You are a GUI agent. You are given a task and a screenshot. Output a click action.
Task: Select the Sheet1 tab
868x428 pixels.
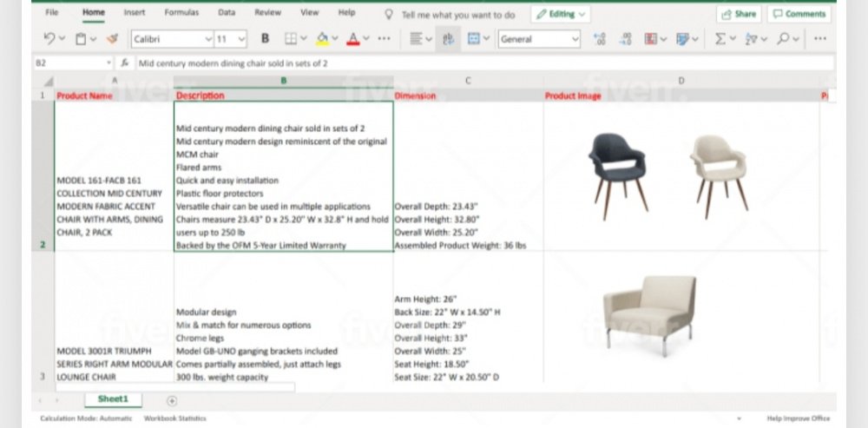(113, 399)
